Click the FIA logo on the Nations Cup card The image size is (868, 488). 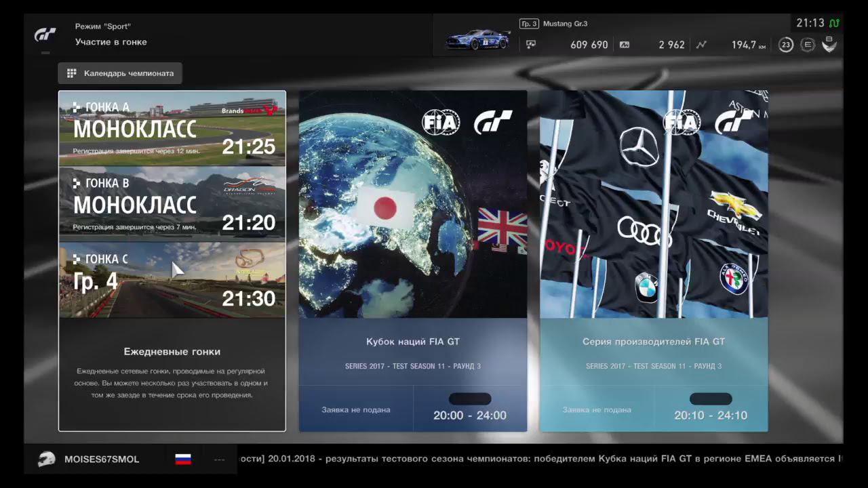click(441, 122)
